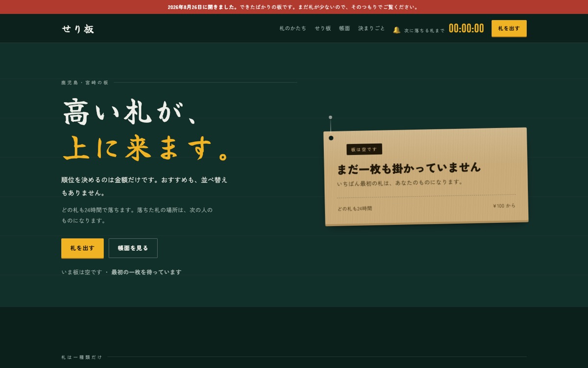Click the まだ一枚も掛かっていません heading
Screen dimensions: 588x368
pos(409,168)
